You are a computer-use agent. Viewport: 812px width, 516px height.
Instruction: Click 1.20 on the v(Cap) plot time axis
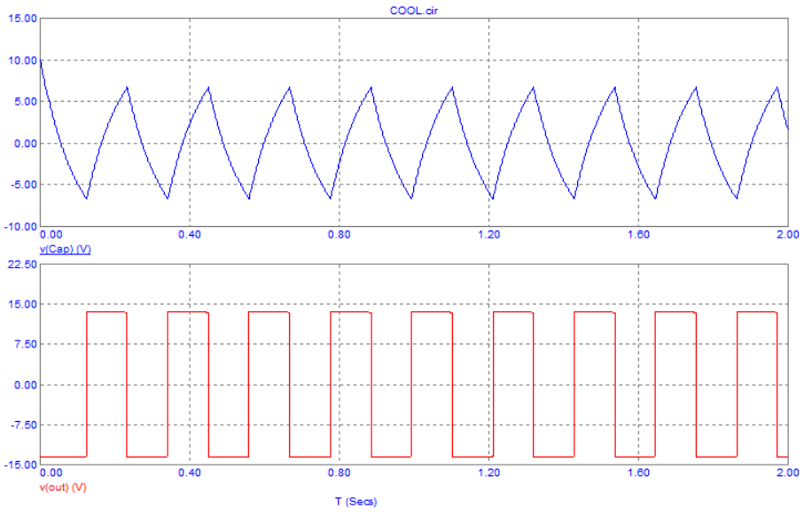pyautogui.click(x=488, y=235)
